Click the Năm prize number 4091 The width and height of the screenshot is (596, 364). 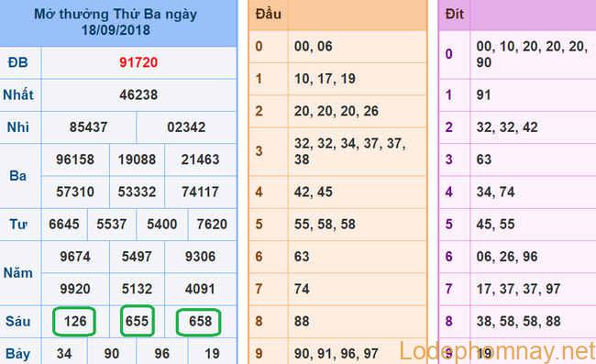point(200,289)
